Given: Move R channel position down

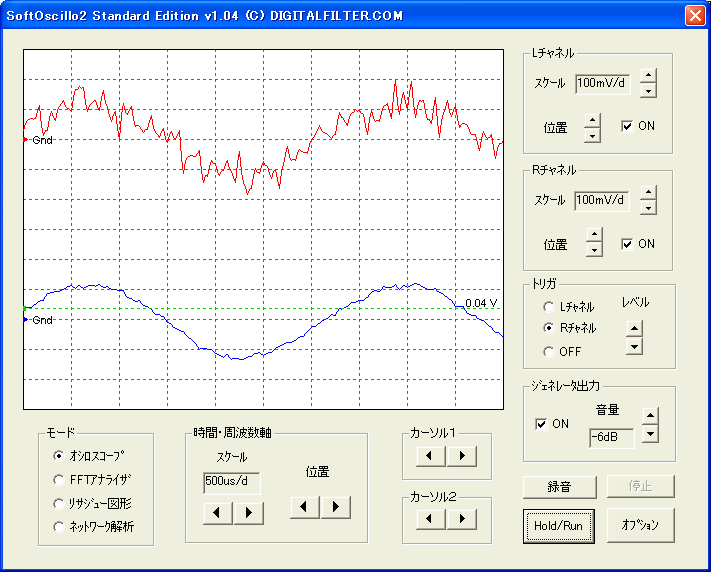Looking at the screenshot, I should coord(594,249).
